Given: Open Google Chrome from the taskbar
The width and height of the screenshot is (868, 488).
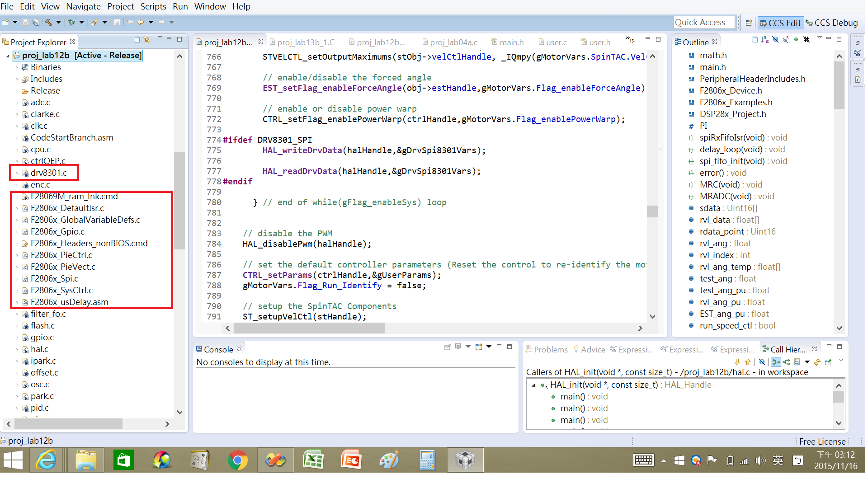Looking at the screenshot, I should click(x=237, y=460).
